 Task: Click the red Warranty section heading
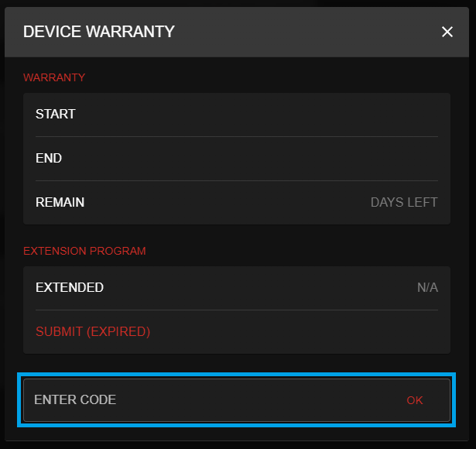54,77
